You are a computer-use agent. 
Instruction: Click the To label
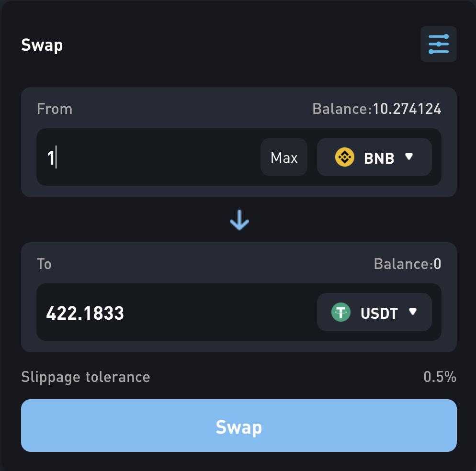point(44,264)
